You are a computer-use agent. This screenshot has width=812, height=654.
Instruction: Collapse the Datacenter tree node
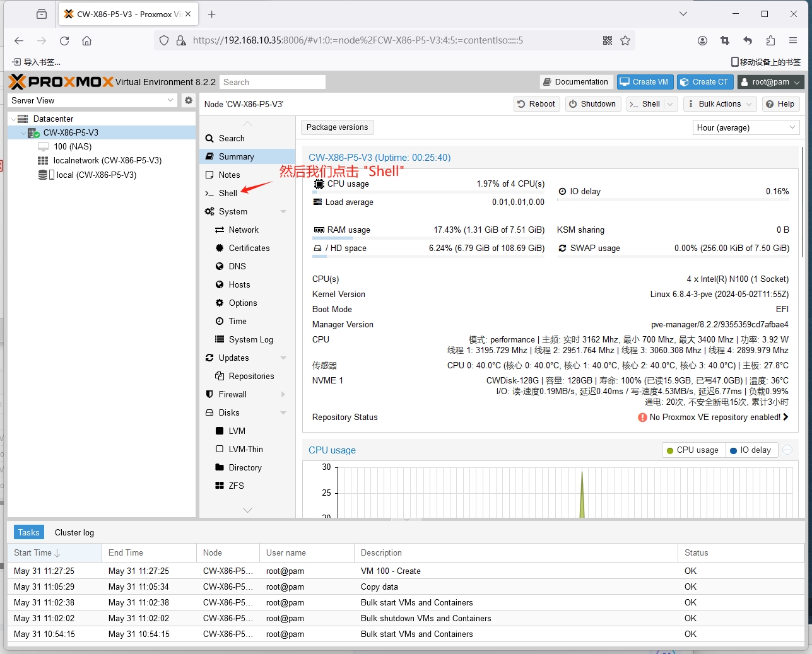13,119
